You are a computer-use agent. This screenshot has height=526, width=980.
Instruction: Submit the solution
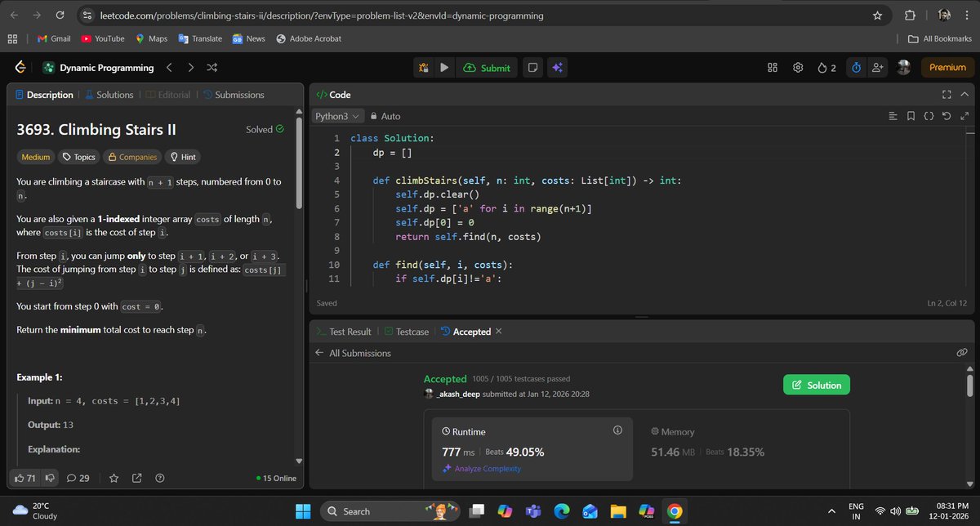(487, 68)
